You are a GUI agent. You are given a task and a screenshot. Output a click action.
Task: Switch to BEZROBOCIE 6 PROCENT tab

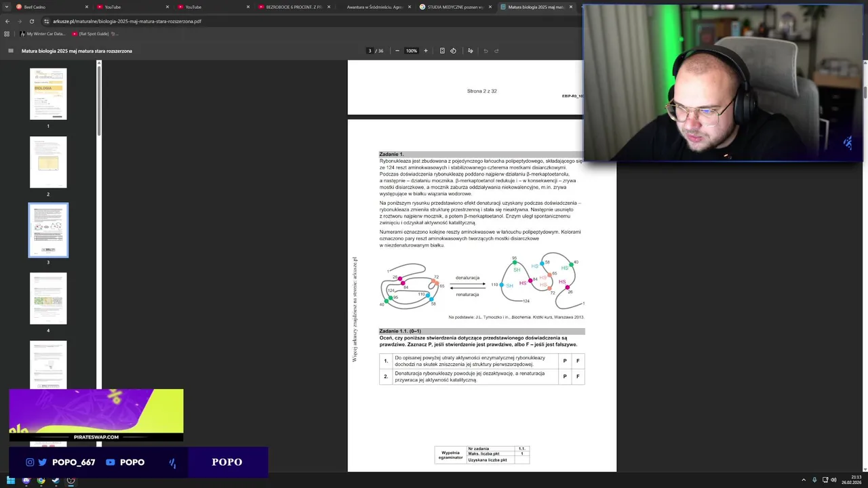click(x=294, y=7)
